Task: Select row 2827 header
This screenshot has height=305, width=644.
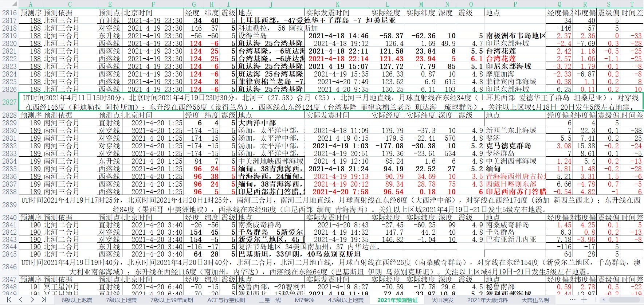Action: click(9, 102)
